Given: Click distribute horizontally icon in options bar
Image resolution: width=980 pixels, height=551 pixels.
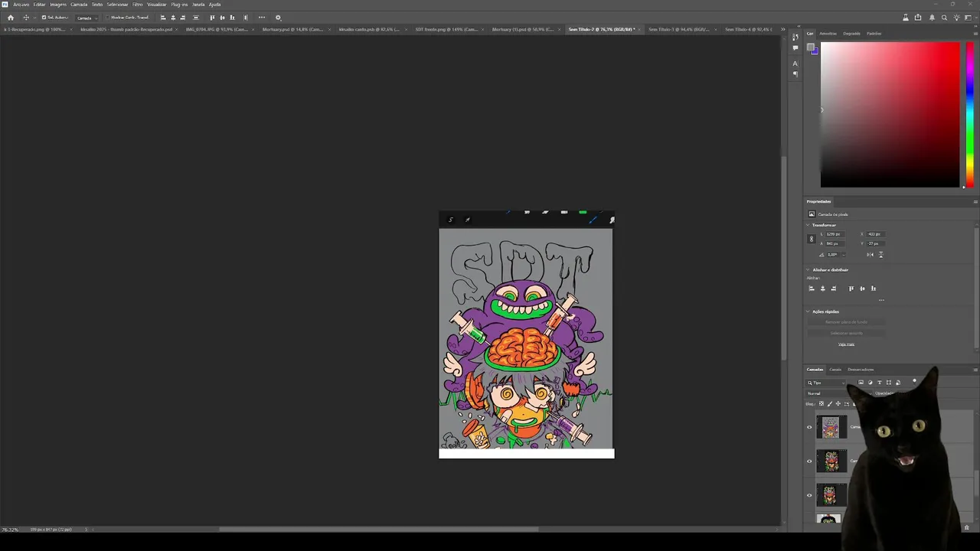Looking at the screenshot, I should 245,18.
